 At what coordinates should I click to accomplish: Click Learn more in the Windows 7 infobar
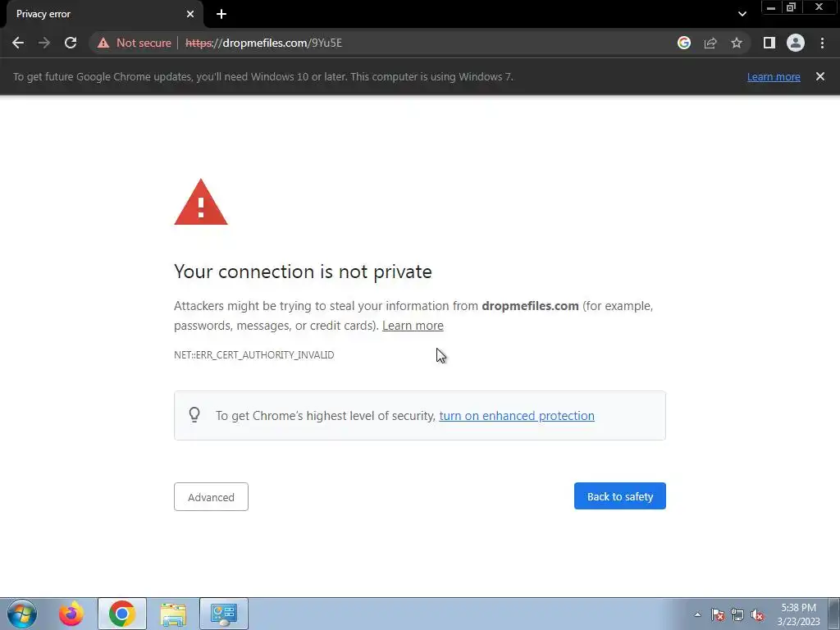coord(774,76)
